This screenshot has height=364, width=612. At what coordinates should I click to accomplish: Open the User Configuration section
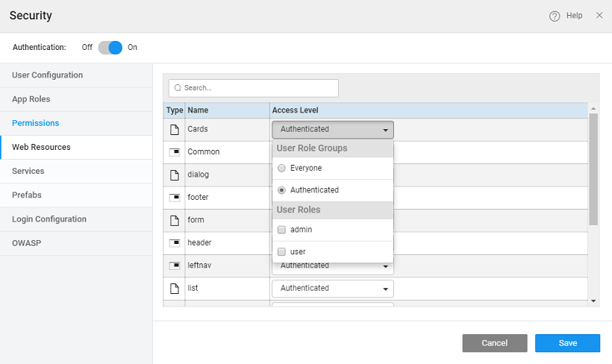coord(48,75)
